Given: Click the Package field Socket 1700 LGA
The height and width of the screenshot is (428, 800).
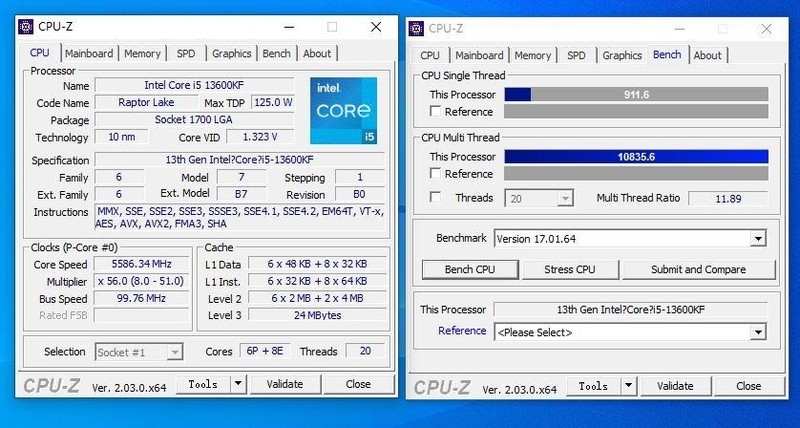Looking at the screenshot, I should coord(194,120).
